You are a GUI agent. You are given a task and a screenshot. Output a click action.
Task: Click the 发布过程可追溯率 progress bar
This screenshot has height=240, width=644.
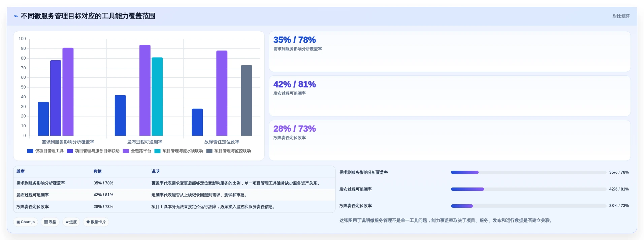(x=528, y=189)
